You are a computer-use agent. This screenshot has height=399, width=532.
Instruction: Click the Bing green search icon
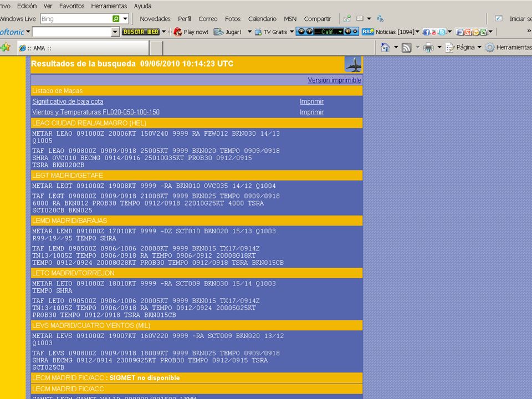tap(116, 19)
